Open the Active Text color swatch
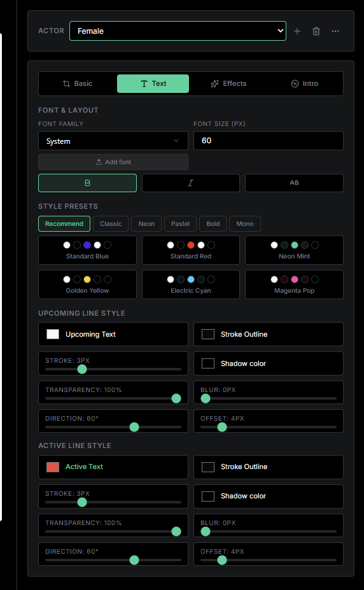Viewport: 364px width, 590px height. click(x=53, y=467)
